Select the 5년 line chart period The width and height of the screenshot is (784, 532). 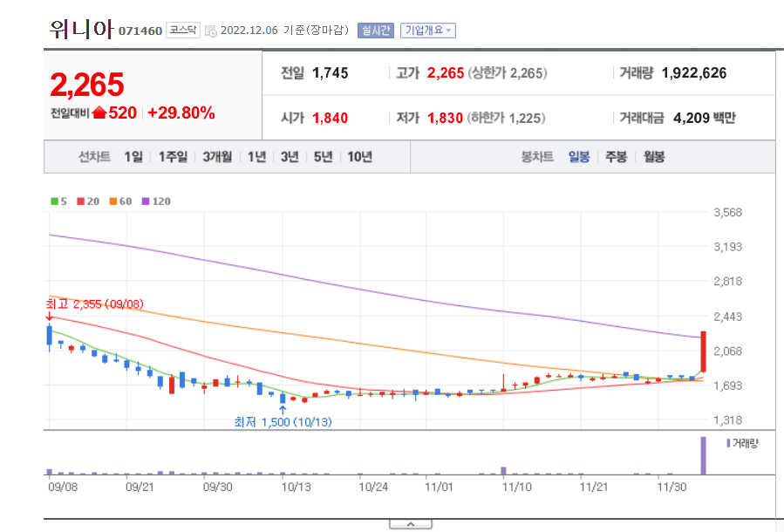click(323, 157)
